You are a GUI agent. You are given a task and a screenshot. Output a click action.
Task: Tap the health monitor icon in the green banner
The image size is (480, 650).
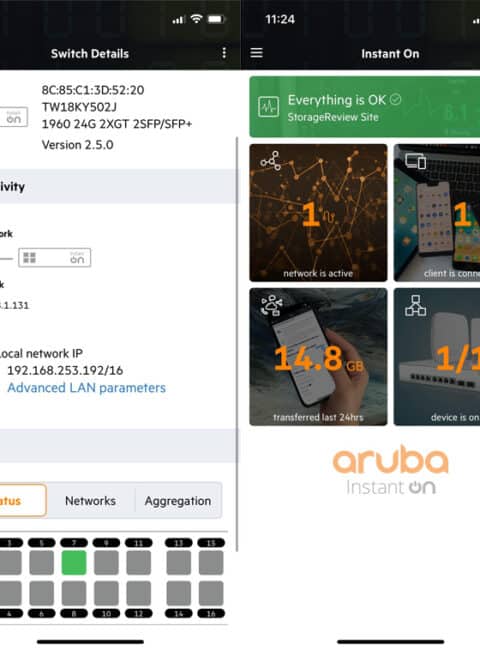point(268,107)
